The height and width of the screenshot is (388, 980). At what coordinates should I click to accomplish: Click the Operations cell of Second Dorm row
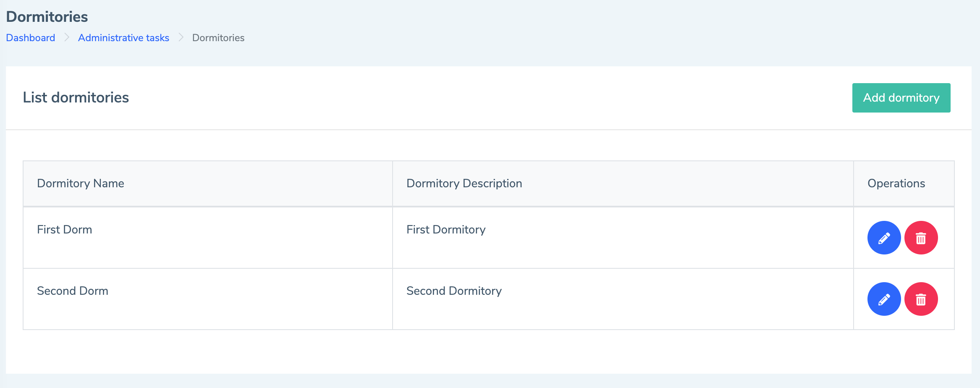click(904, 299)
